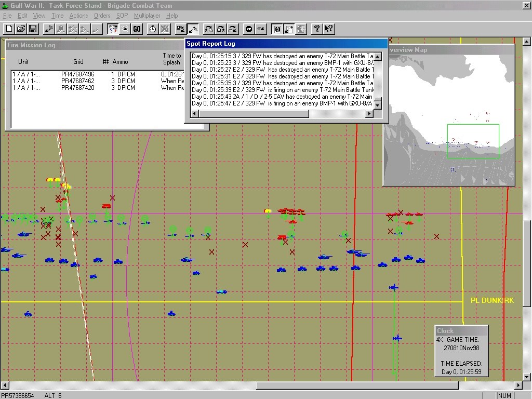Screen dimensions: 532x399
Task: Click first curved-arrow vehicle order icon
Action: coord(209,29)
